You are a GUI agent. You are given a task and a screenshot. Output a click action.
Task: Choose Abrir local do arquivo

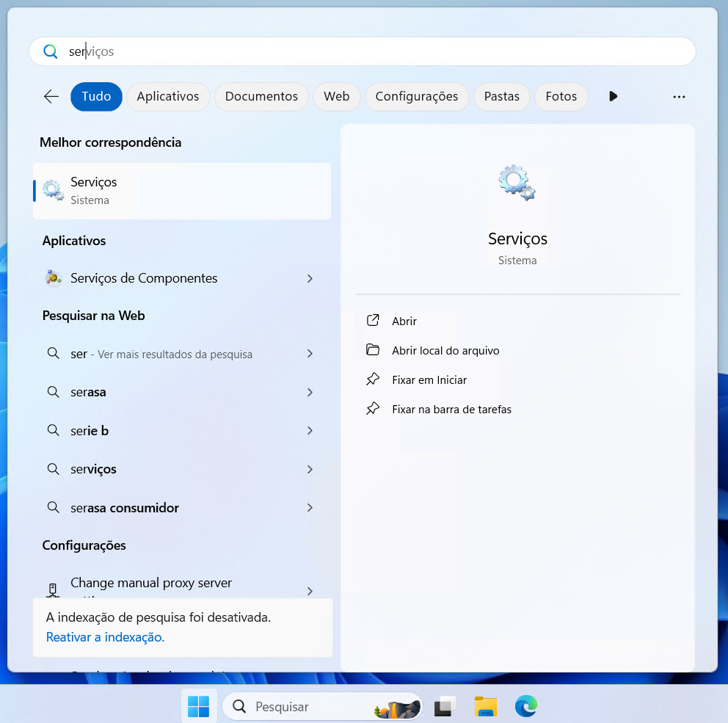point(445,351)
